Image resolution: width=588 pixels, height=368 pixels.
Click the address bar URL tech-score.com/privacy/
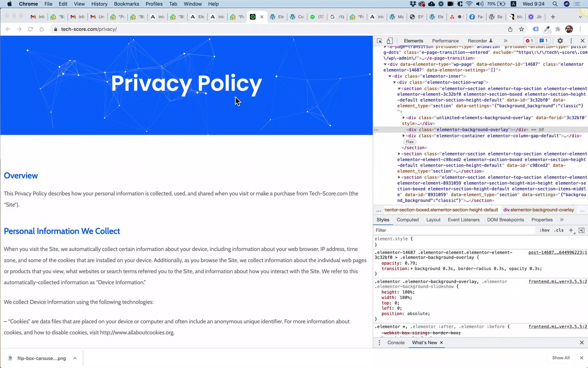click(89, 29)
